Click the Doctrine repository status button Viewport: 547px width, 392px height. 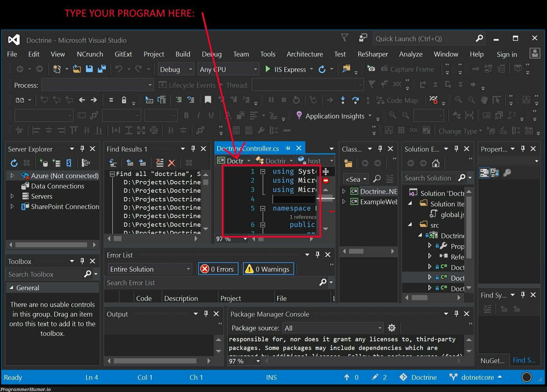point(418,377)
